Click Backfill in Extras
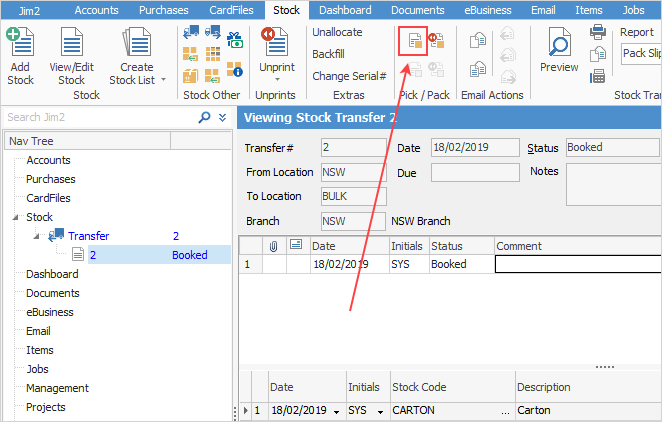This screenshot has width=662, height=422. click(x=328, y=54)
